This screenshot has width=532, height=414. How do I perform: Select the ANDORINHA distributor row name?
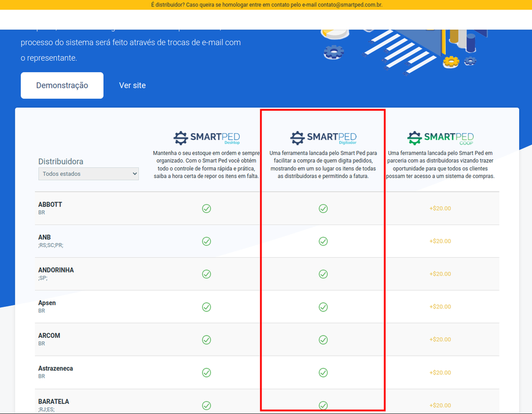tap(56, 270)
